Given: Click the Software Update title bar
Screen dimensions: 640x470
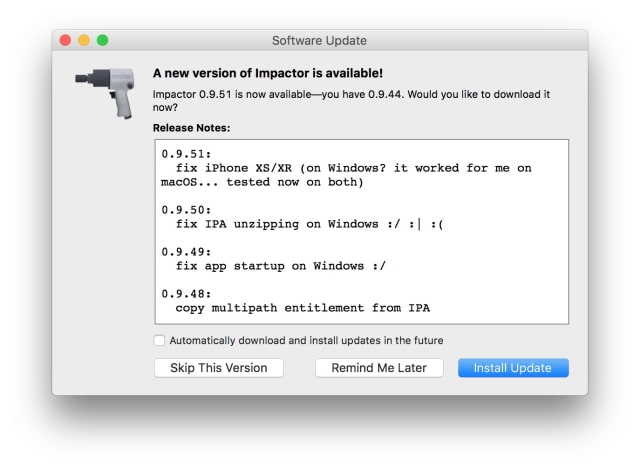Looking at the screenshot, I should pyautogui.click(x=319, y=40).
